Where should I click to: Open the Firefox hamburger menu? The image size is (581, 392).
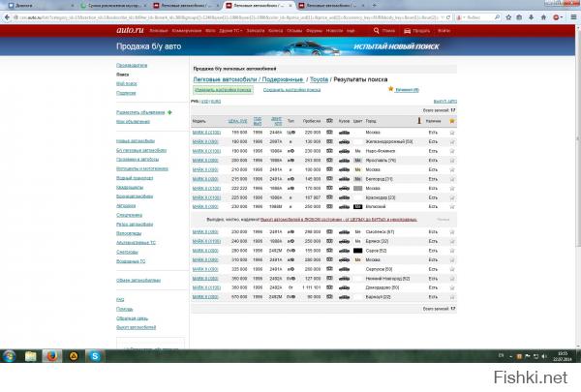573,17
